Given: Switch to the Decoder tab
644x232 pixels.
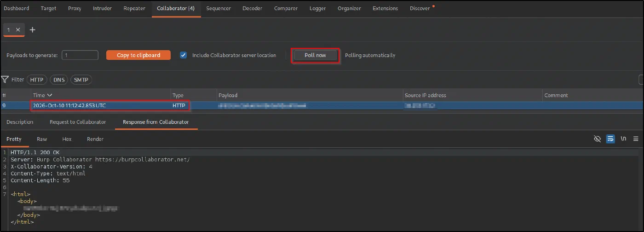Looking at the screenshot, I should click(x=253, y=8).
